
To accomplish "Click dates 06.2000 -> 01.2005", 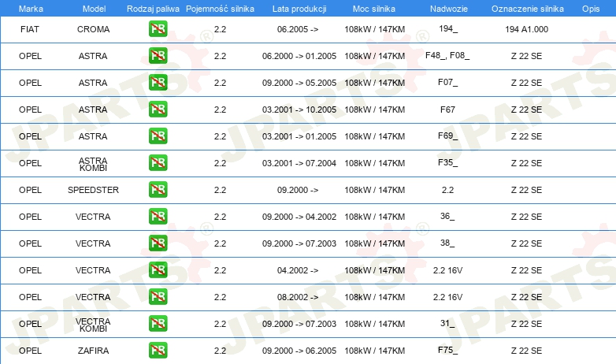I will 299,56.
